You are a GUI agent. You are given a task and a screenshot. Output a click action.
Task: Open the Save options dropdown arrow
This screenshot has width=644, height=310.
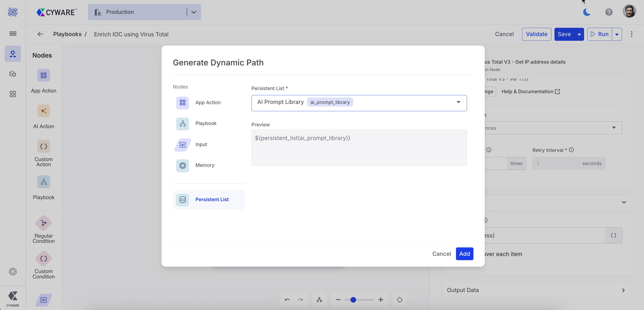(x=579, y=34)
